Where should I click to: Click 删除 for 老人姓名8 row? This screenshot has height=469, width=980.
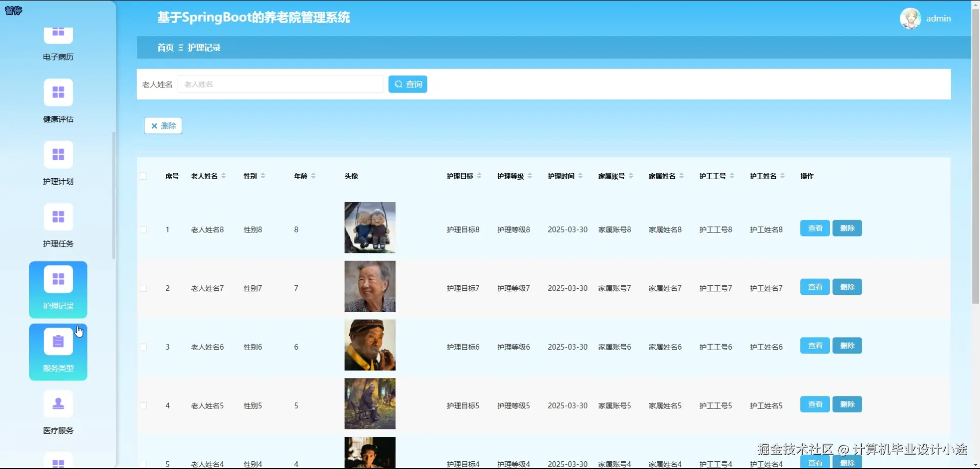[847, 228]
